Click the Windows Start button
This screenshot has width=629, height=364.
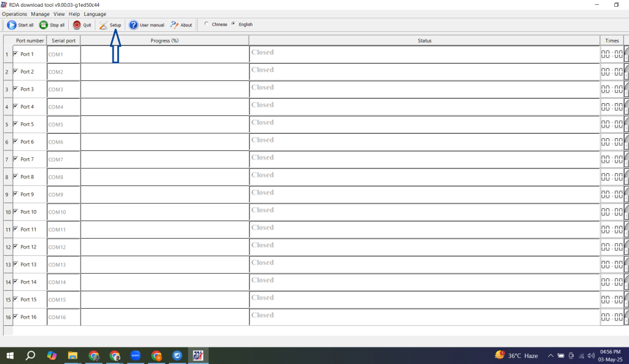[10, 355]
